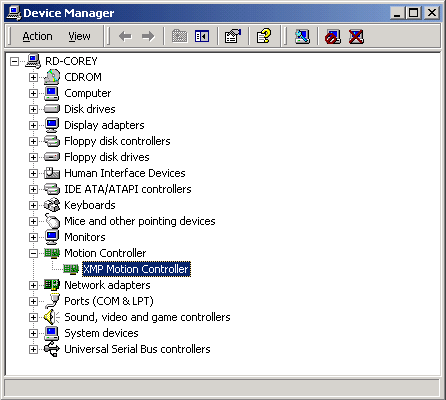Click the Uninstall device toolbar icon
This screenshot has width=446, height=400.
(356, 36)
